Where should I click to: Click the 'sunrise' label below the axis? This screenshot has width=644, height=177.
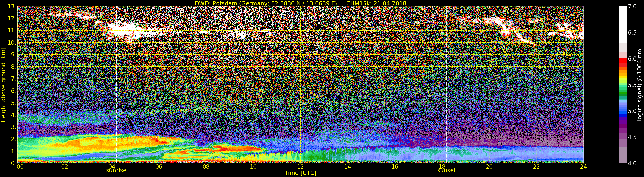[116, 171]
